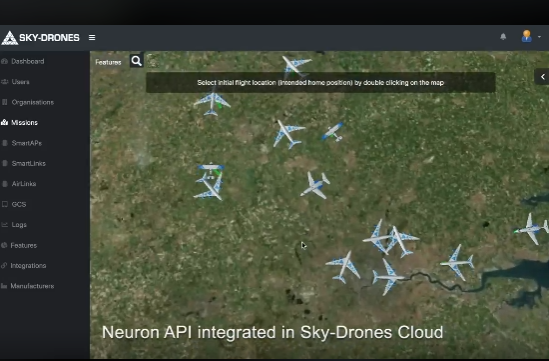
Task: Click the map search magnifier icon
Action: pos(137,61)
